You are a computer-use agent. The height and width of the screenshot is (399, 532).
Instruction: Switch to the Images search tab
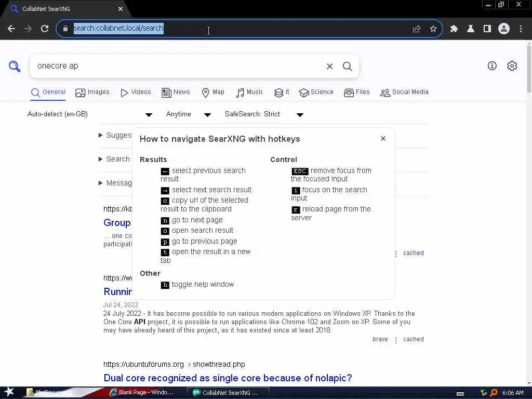tap(92, 92)
